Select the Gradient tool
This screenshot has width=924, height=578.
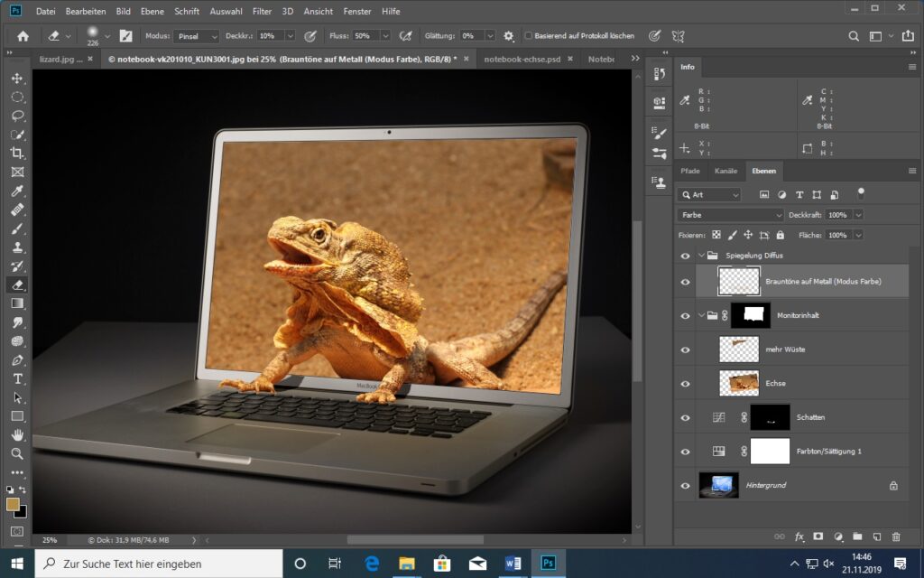17,303
